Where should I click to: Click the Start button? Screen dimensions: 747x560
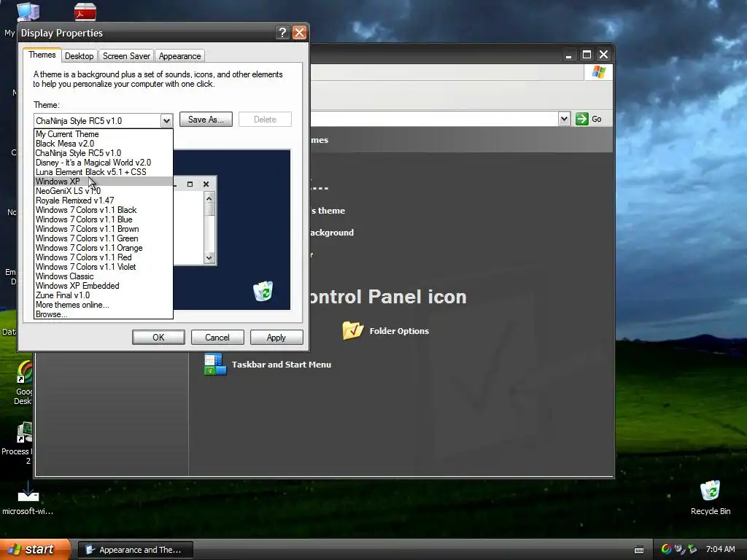click(x=35, y=549)
